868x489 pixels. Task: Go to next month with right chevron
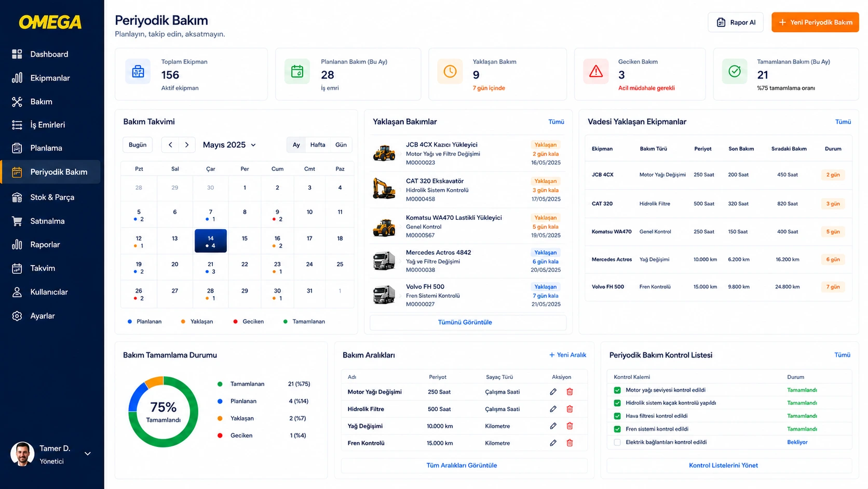click(187, 145)
